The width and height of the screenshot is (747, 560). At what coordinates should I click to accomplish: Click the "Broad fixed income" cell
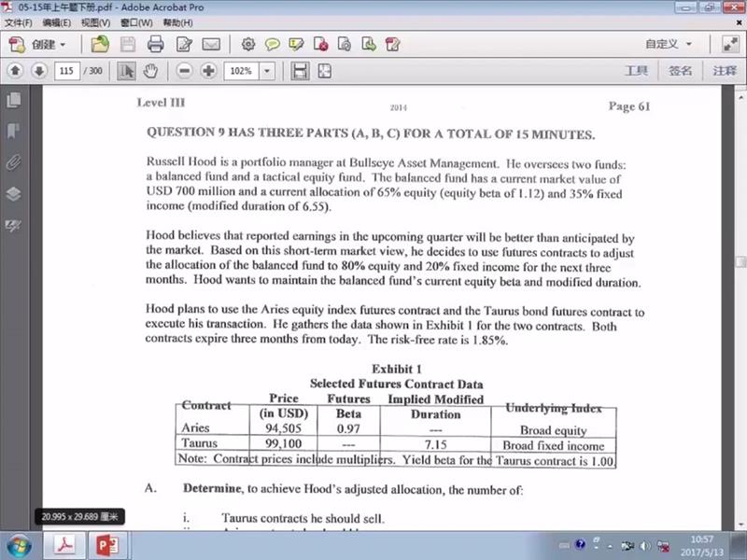tap(553, 446)
